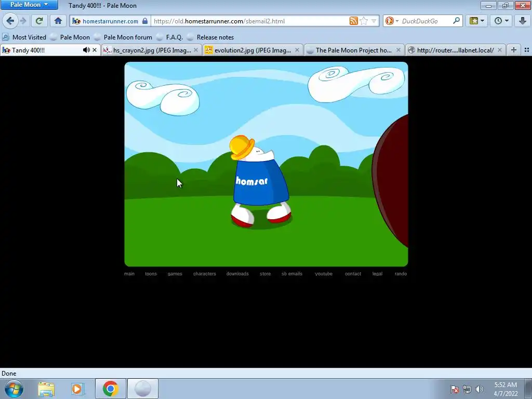
Task: Open the F.A.Q. bookmark
Action: tap(170, 37)
